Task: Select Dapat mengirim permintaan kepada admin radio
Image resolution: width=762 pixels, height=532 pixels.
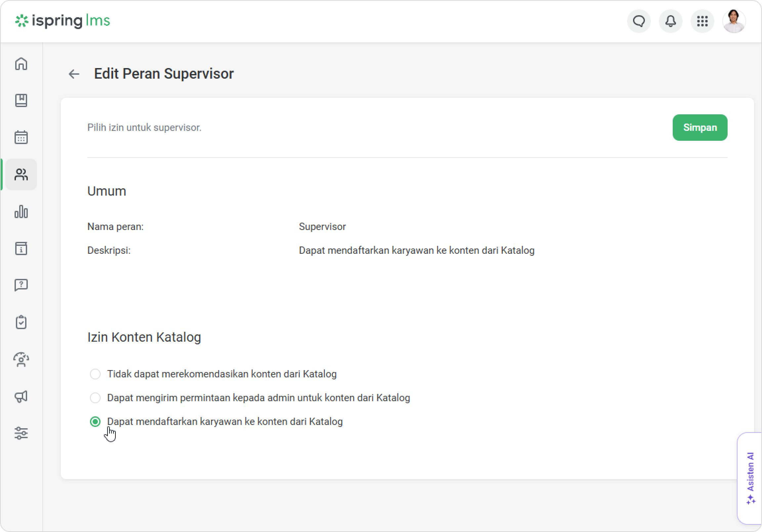Action: 95,398
